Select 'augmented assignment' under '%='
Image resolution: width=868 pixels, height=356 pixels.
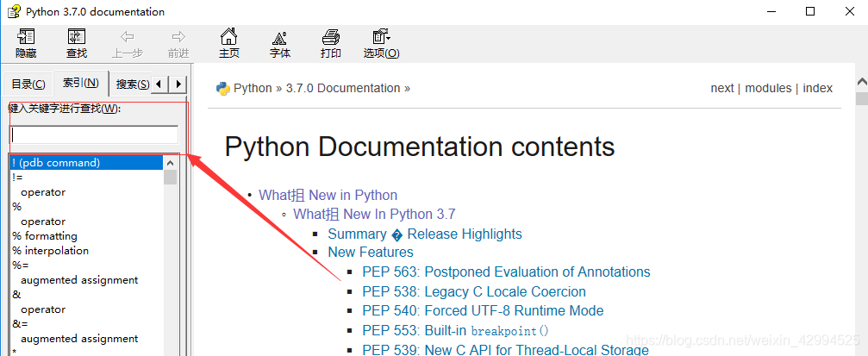pos(79,280)
